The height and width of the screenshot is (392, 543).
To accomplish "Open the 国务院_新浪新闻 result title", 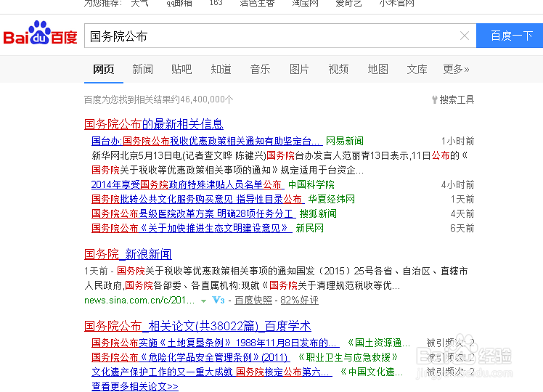I will (x=128, y=254).
